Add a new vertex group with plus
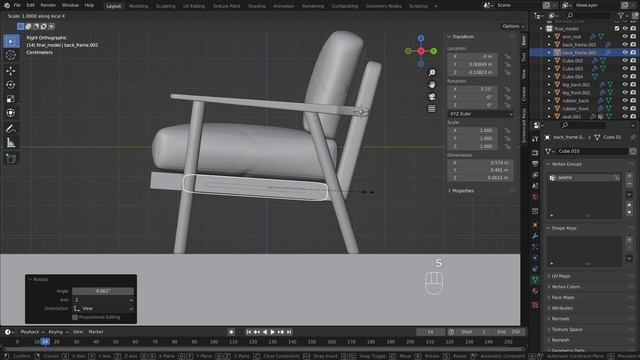The width and height of the screenshot is (640, 360). coord(629,176)
